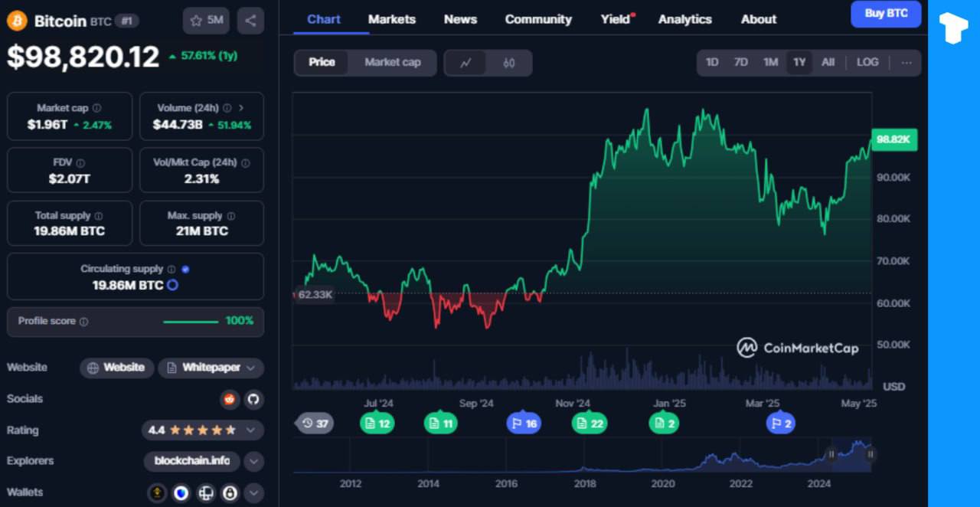Toggle chart to Market cap view
Screen dimensions: 980x507
pyautogui.click(x=392, y=63)
